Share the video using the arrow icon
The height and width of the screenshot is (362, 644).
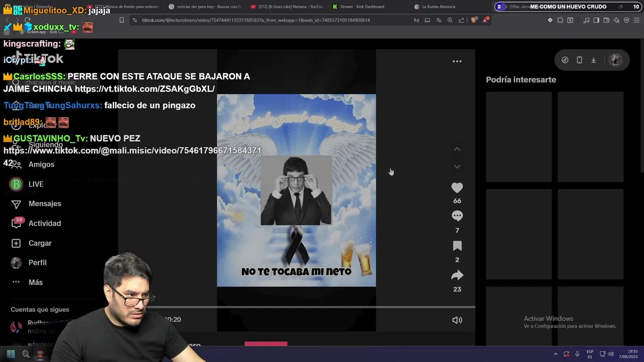(457, 275)
